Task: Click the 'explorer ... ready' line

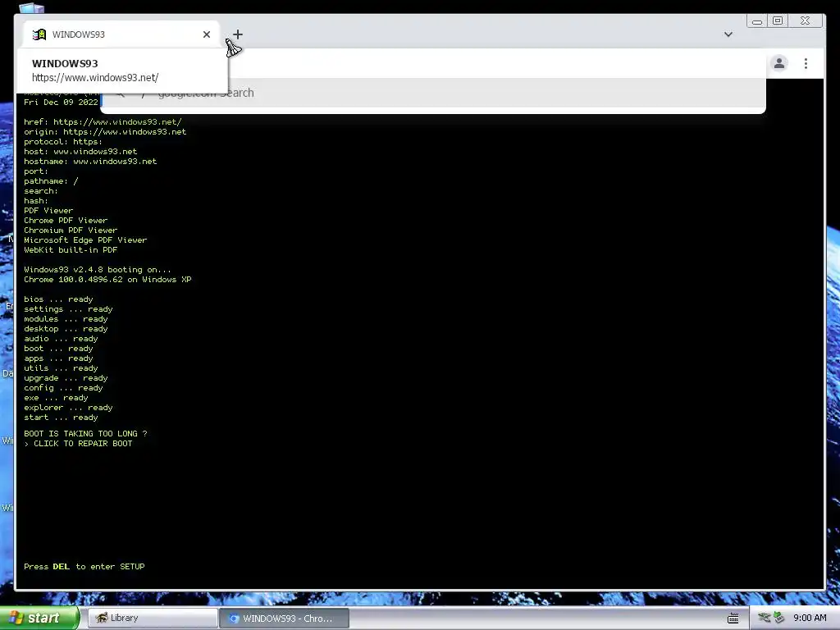Action: [x=69, y=408]
